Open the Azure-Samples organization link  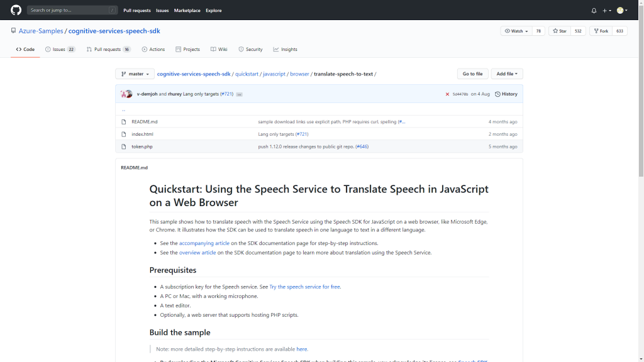(x=41, y=31)
